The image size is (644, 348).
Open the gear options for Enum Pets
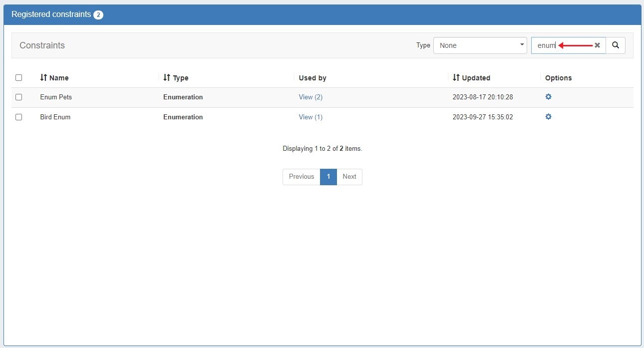tap(548, 97)
